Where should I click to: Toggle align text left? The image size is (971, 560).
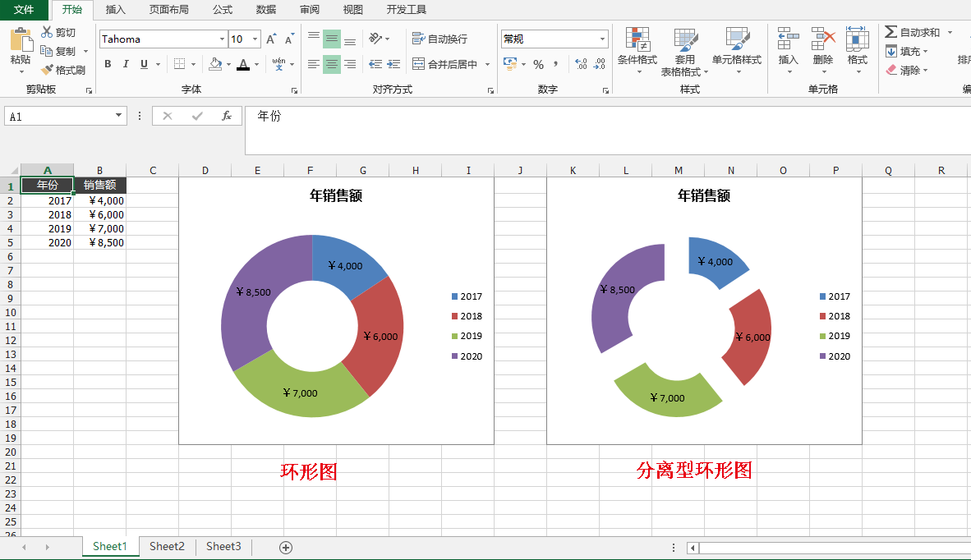click(313, 64)
